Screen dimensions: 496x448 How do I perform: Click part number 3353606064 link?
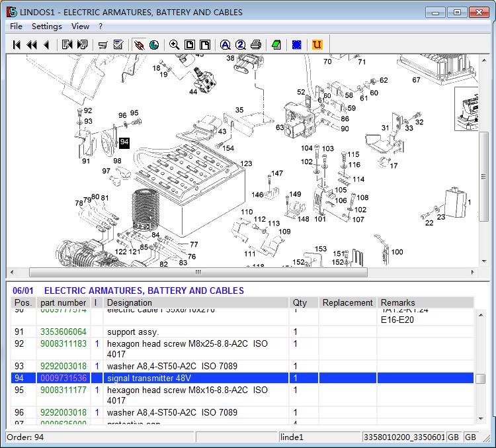click(63, 332)
